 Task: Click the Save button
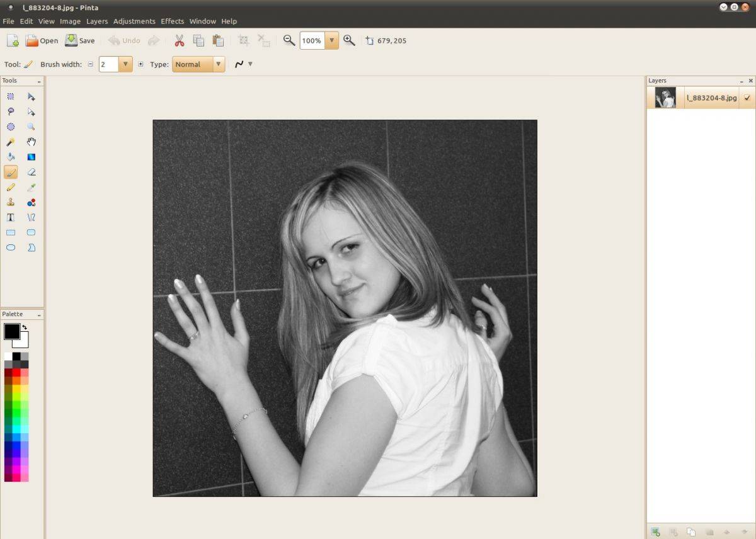coord(80,41)
